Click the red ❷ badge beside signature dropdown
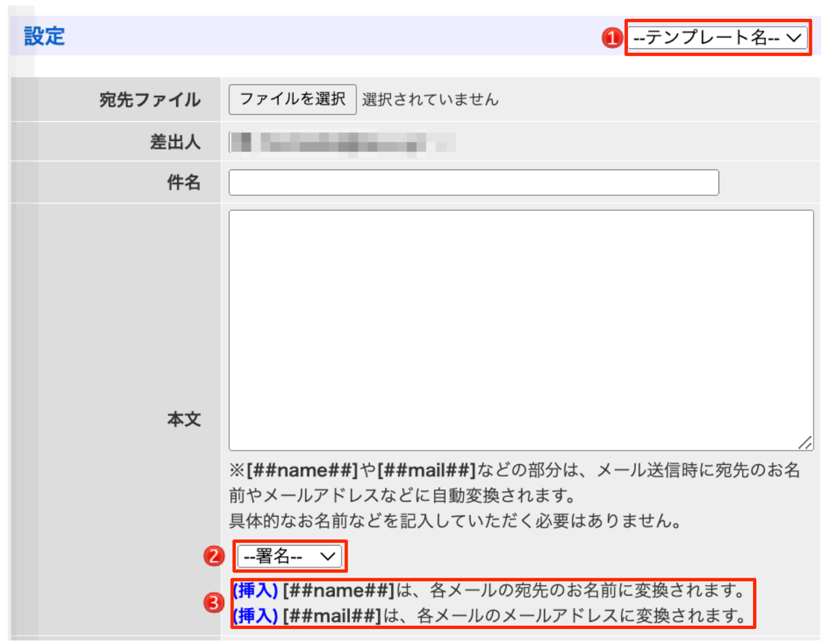The width and height of the screenshot is (832, 644). tap(214, 556)
